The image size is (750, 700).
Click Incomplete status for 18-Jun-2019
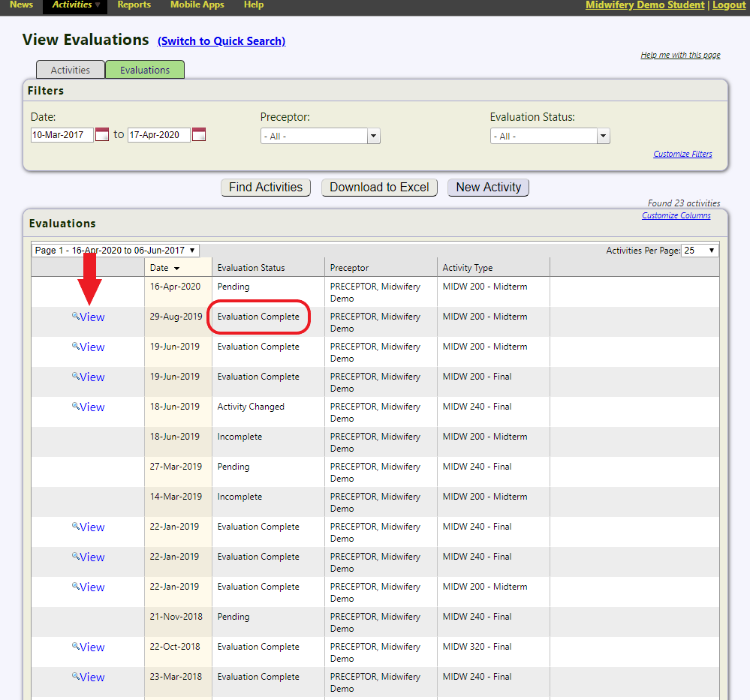pos(239,437)
